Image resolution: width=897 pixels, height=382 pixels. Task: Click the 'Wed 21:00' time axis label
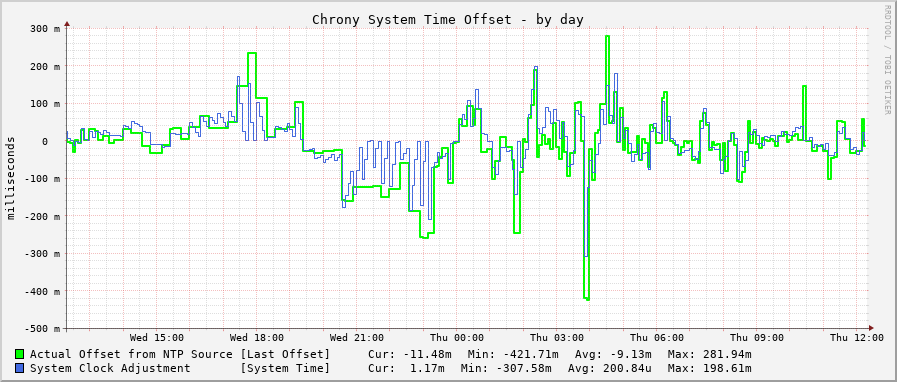pos(357,338)
